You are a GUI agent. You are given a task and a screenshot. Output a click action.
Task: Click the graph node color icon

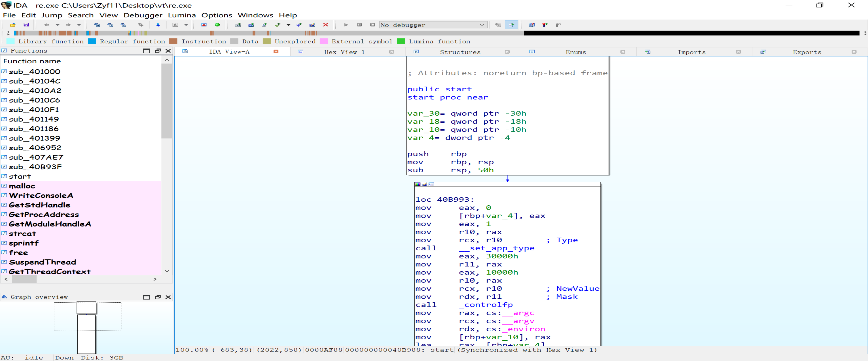(418, 184)
